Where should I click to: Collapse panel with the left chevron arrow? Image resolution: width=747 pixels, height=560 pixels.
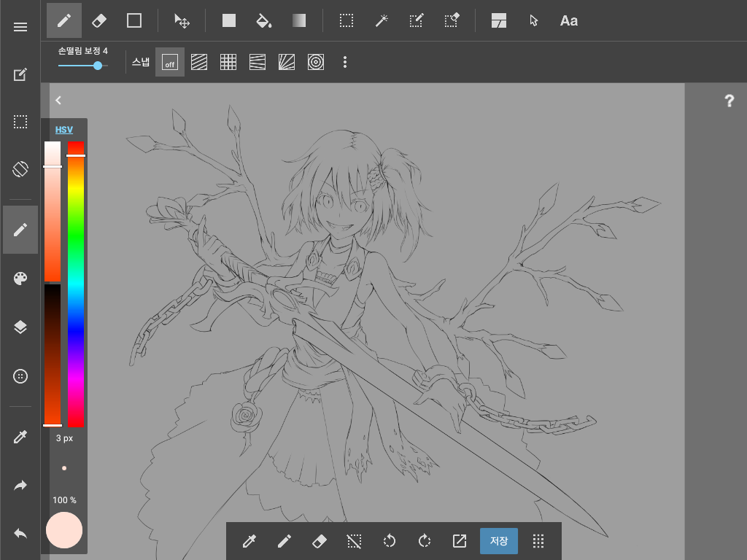point(58,101)
